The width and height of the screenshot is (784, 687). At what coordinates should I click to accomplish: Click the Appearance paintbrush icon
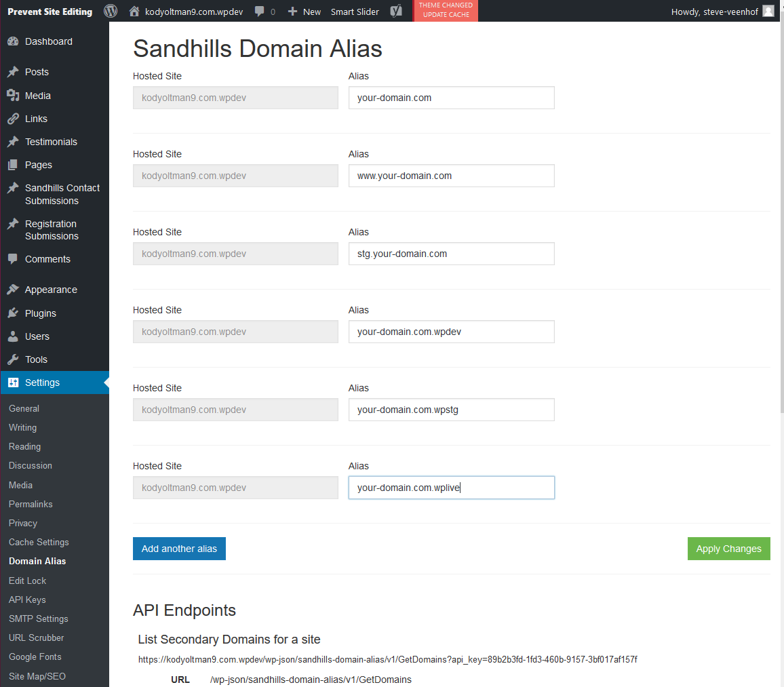point(13,290)
